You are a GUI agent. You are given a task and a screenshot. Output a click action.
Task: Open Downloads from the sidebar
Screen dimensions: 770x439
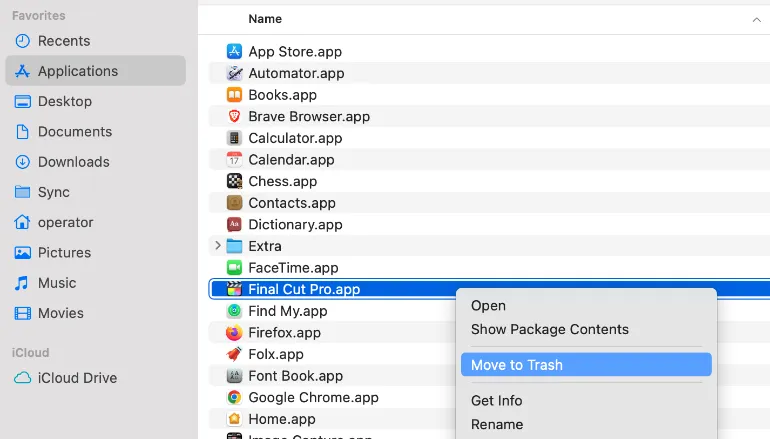(x=74, y=162)
